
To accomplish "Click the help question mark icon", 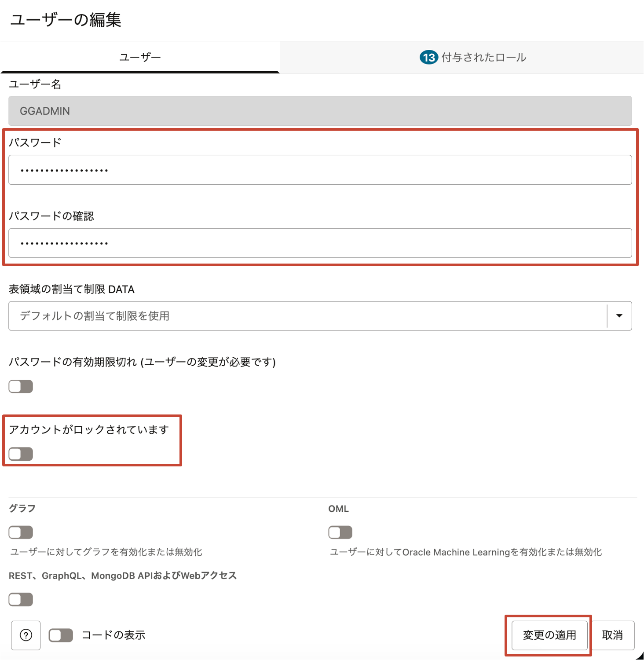I will [26, 635].
